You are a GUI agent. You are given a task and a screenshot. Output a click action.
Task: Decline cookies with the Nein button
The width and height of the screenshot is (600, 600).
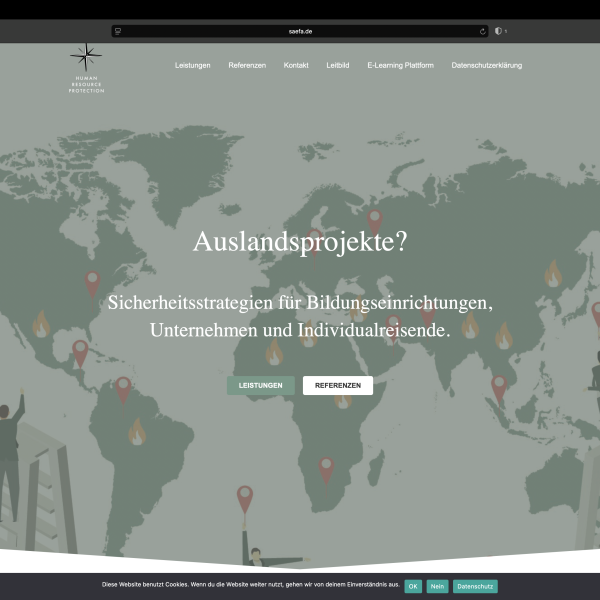(x=437, y=586)
